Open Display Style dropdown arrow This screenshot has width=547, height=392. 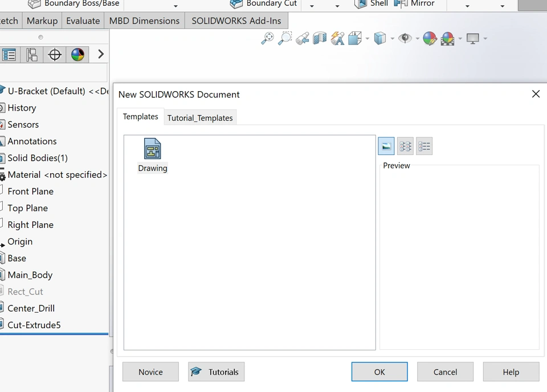(393, 39)
